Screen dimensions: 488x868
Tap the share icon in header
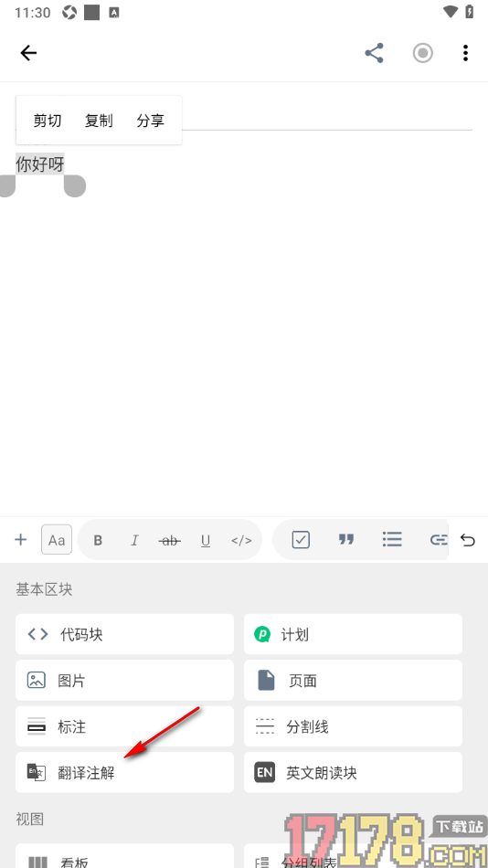coord(375,53)
